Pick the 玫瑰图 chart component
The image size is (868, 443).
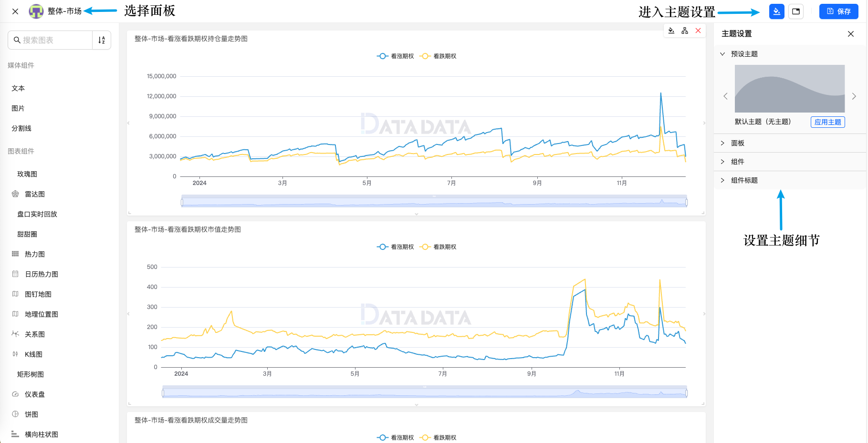[27, 174]
